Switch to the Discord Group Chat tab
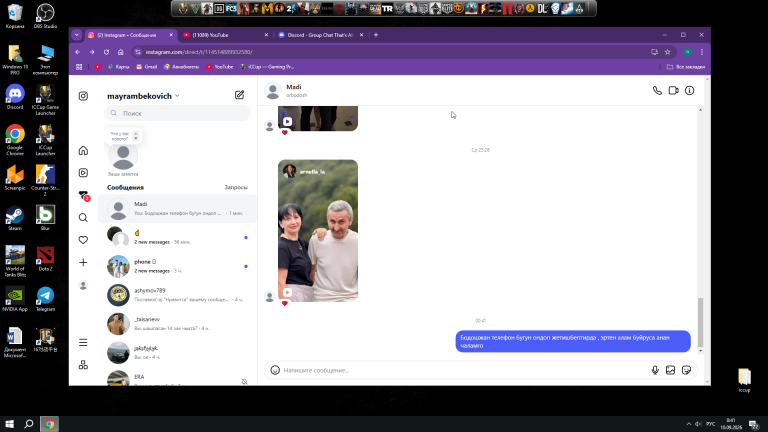The image size is (768, 432). [x=321, y=35]
